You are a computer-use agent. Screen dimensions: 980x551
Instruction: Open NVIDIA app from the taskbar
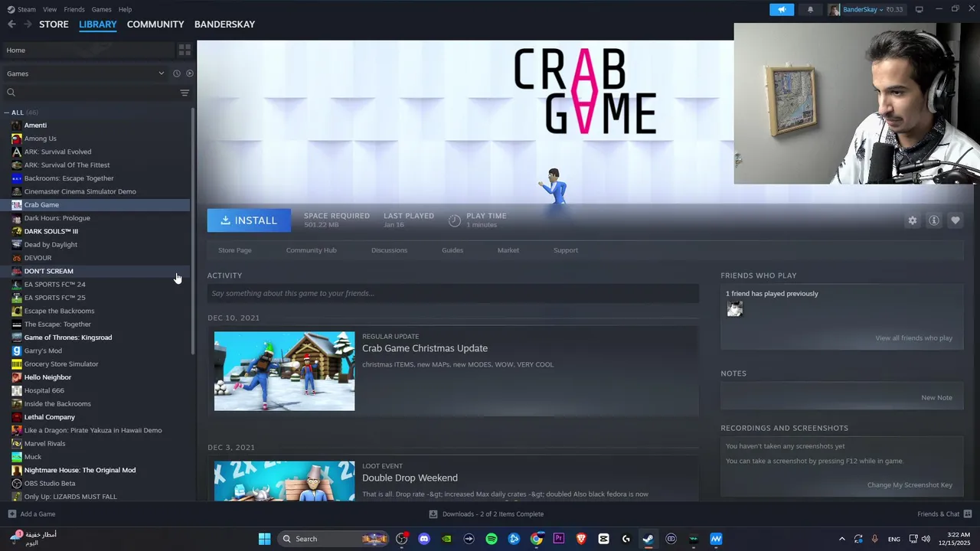point(446,539)
